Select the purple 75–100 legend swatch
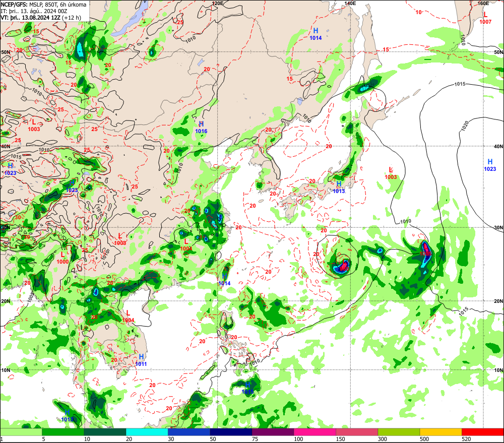504x443 pixels. pos(273,432)
